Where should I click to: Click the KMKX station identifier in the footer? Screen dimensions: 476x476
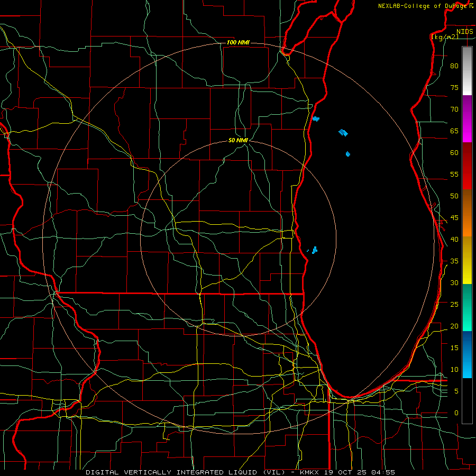pos(309,472)
